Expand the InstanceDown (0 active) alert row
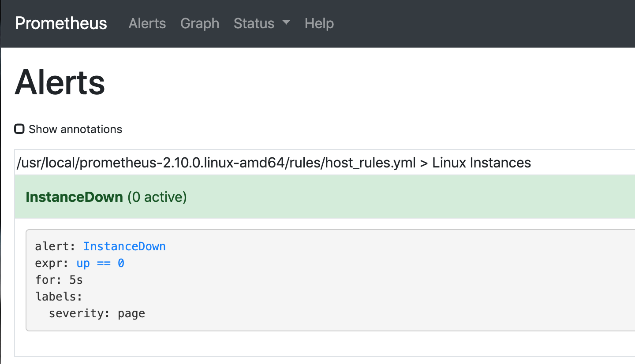The width and height of the screenshot is (635, 364). [325, 197]
